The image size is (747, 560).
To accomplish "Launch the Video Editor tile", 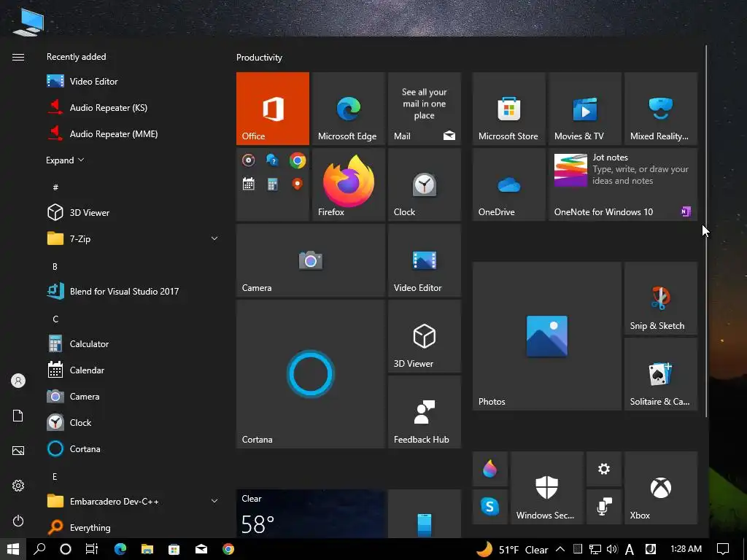I will point(425,260).
